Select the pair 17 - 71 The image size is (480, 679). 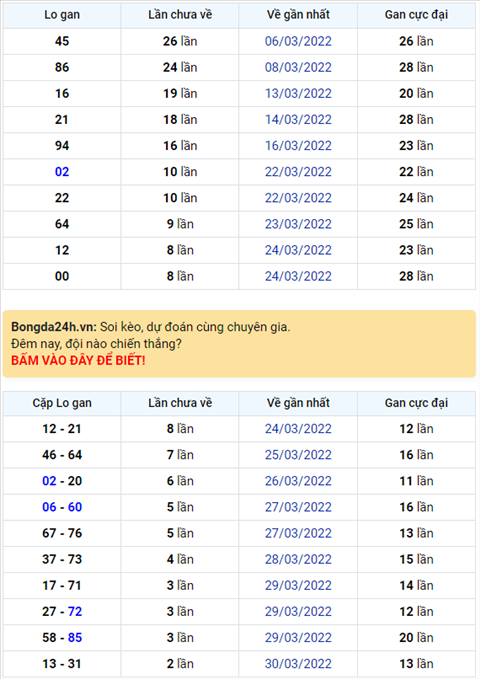point(62,585)
